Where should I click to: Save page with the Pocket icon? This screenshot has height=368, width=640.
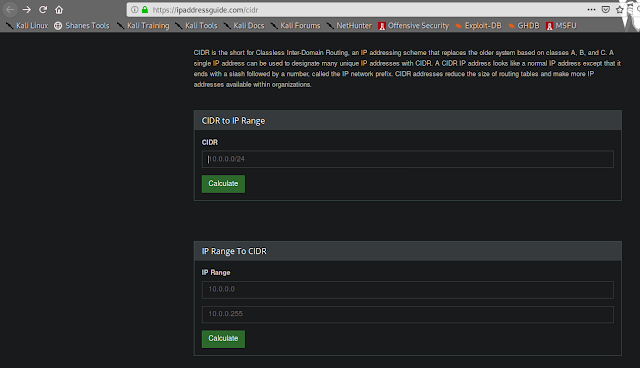606,9
